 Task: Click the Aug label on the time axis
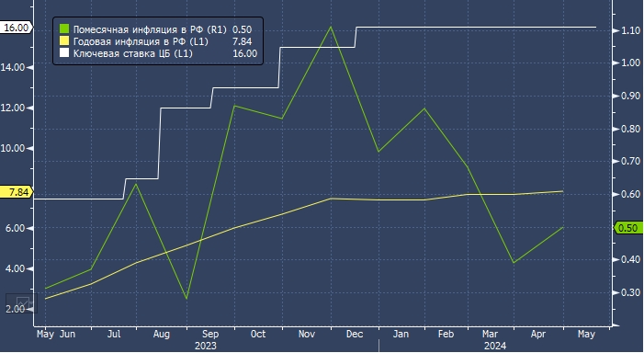[162, 334]
